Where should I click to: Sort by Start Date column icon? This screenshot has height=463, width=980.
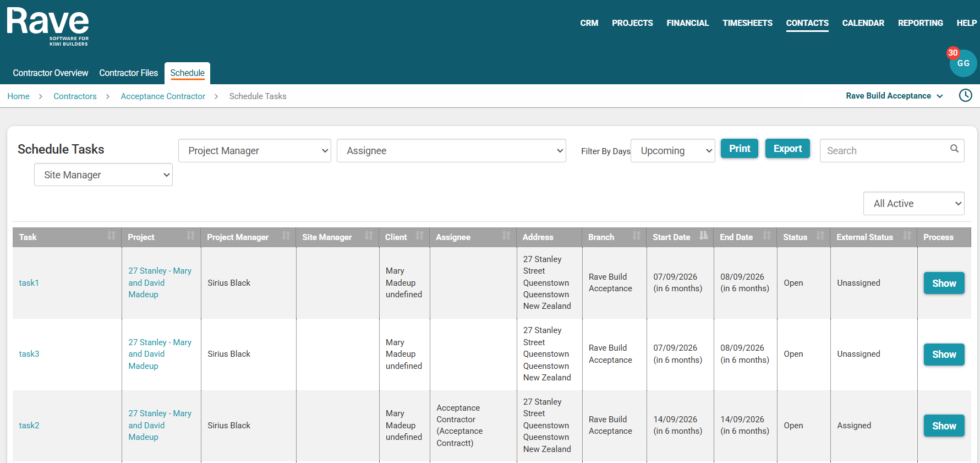pos(703,236)
